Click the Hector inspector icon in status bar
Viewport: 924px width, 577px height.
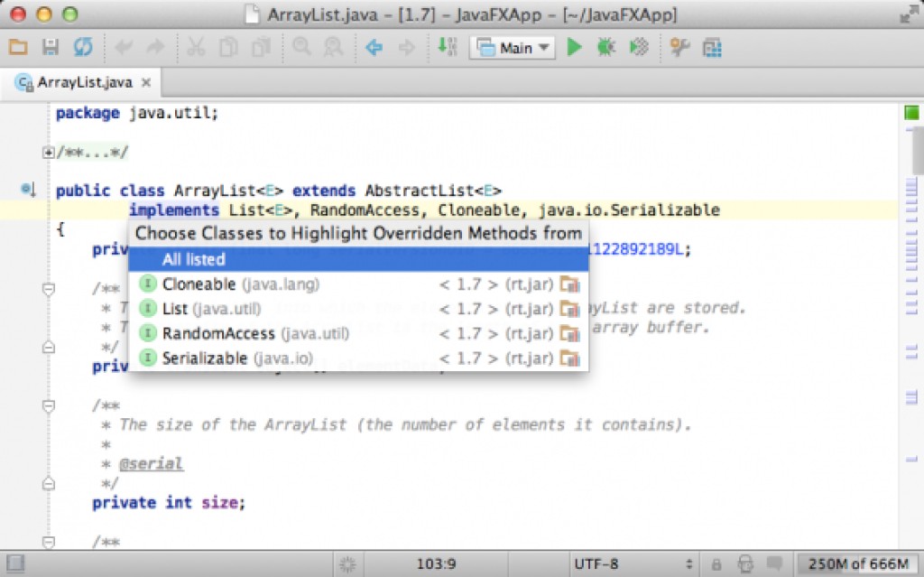tap(745, 564)
